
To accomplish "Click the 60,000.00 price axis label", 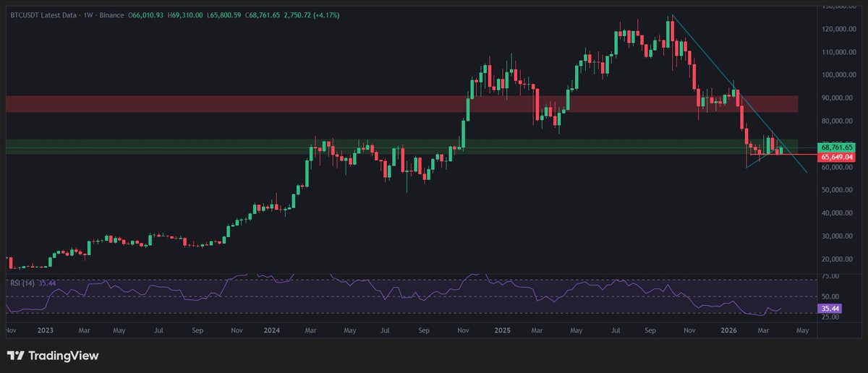I will pyautogui.click(x=839, y=168).
